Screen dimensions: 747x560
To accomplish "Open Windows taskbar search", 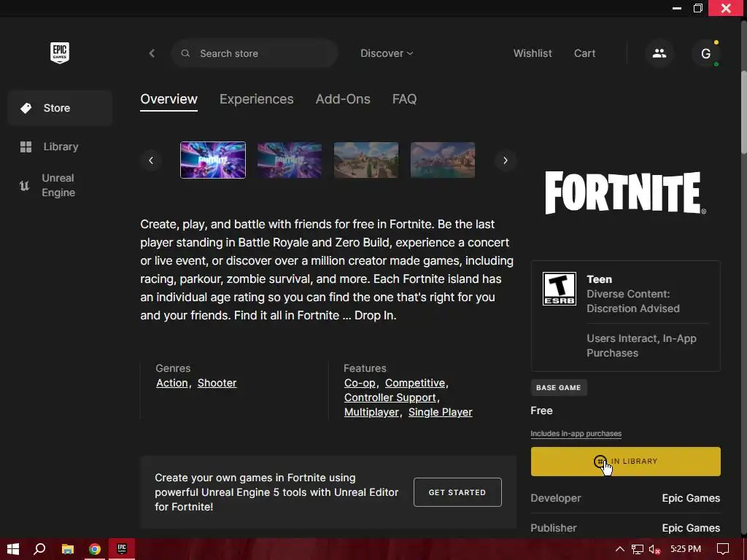I will pos(39,549).
